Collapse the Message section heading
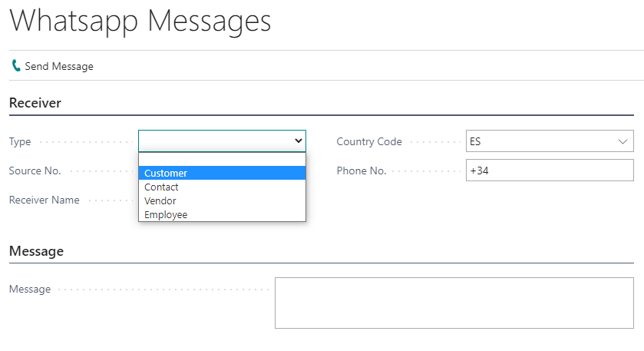This screenshot has height=351, width=644. click(36, 251)
